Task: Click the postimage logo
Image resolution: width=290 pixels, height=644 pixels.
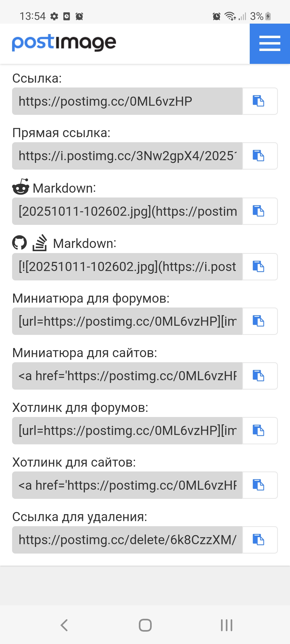Action: click(x=64, y=43)
